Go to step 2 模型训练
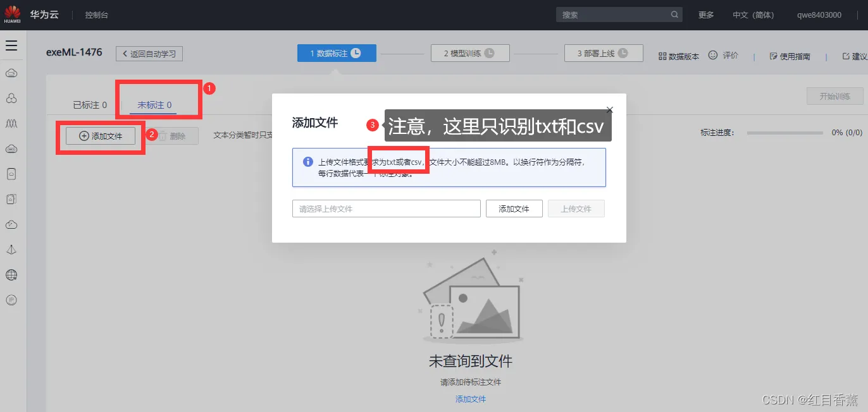The image size is (868, 412). [x=470, y=53]
